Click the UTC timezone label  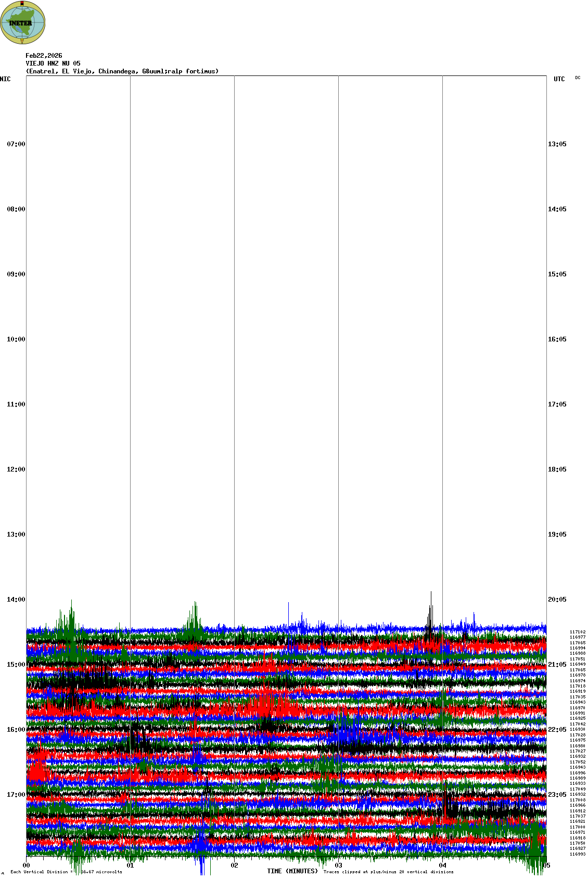[559, 79]
